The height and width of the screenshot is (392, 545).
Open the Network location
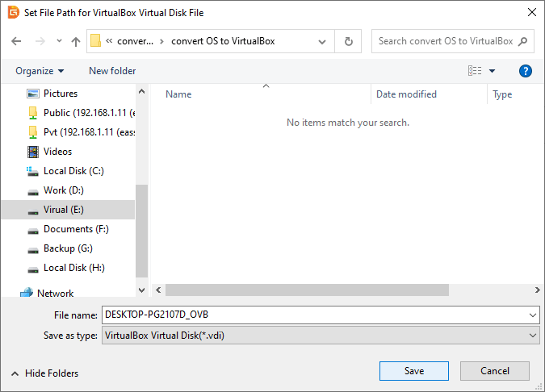[55, 294]
